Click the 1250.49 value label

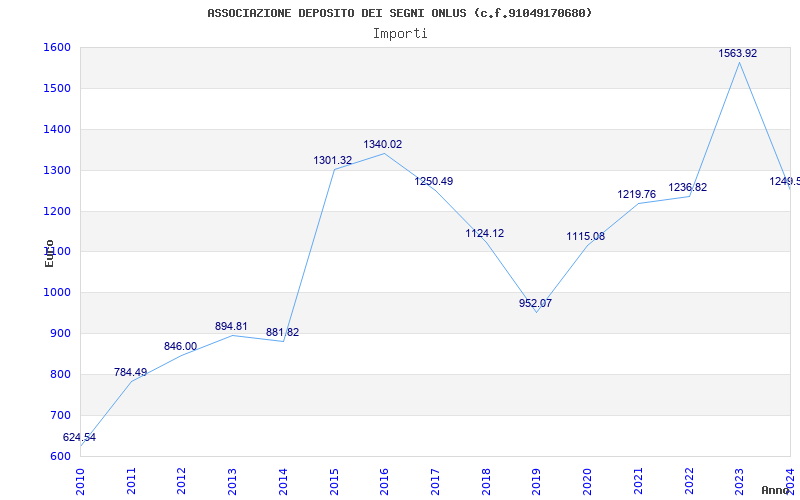(x=433, y=182)
